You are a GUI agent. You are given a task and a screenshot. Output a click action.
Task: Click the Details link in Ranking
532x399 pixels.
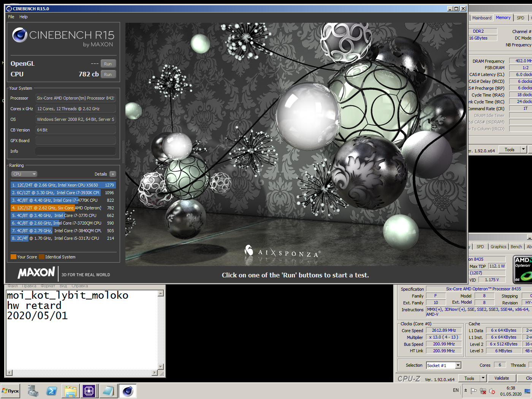[101, 174]
